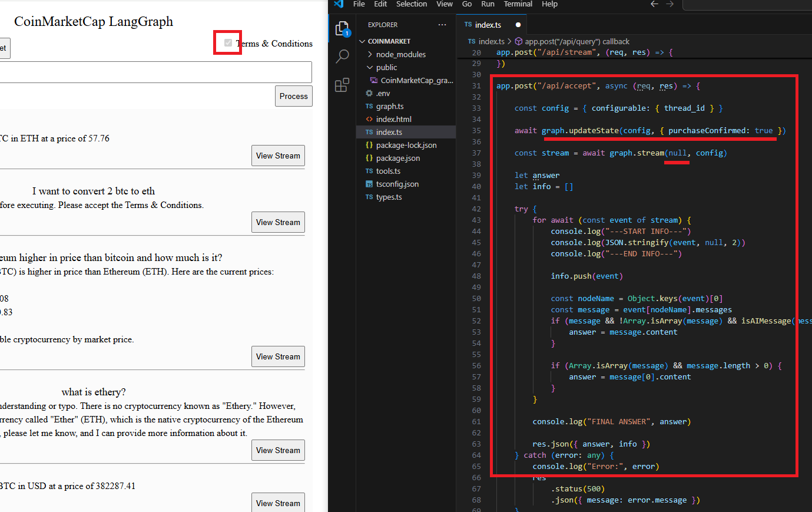
Task: Open the Go menu
Action: pyautogui.click(x=467, y=4)
